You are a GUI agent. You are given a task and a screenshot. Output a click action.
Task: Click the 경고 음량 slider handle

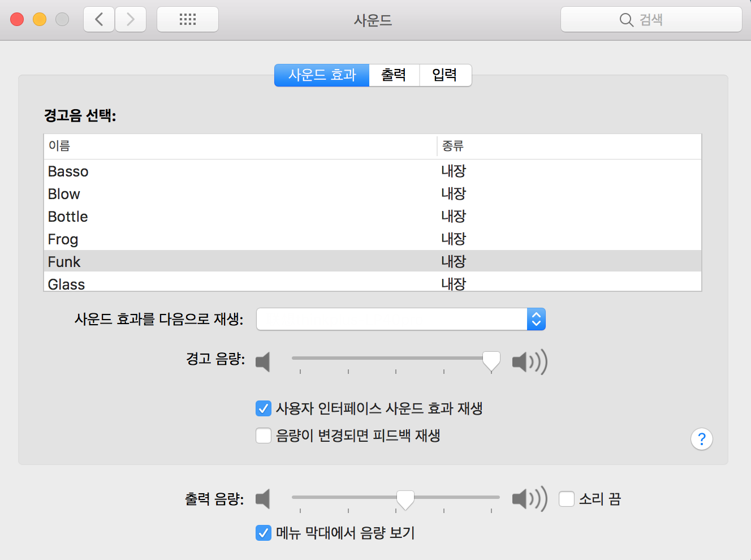pos(491,360)
